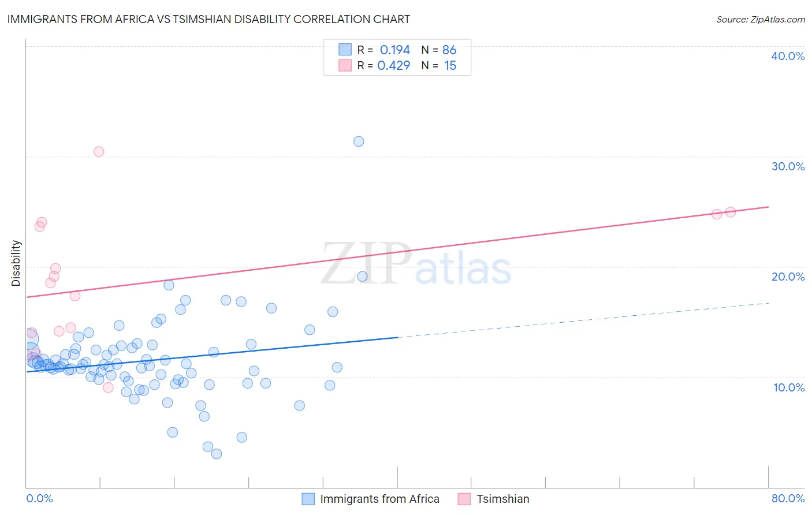Image resolution: width=812 pixels, height=515 pixels.
Task: Click the chart title text
Action: (x=208, y=19)
